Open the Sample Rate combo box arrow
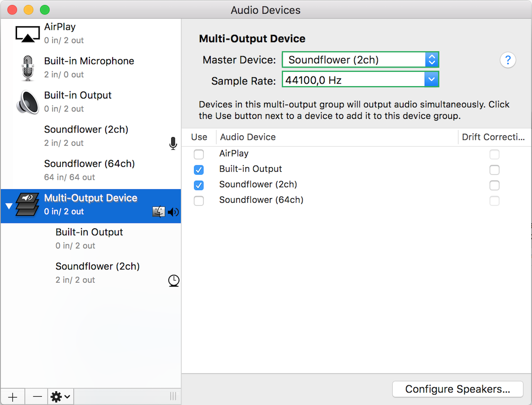Image resolution: width=532 pixels, height=405 pixels. pos(431,79)
